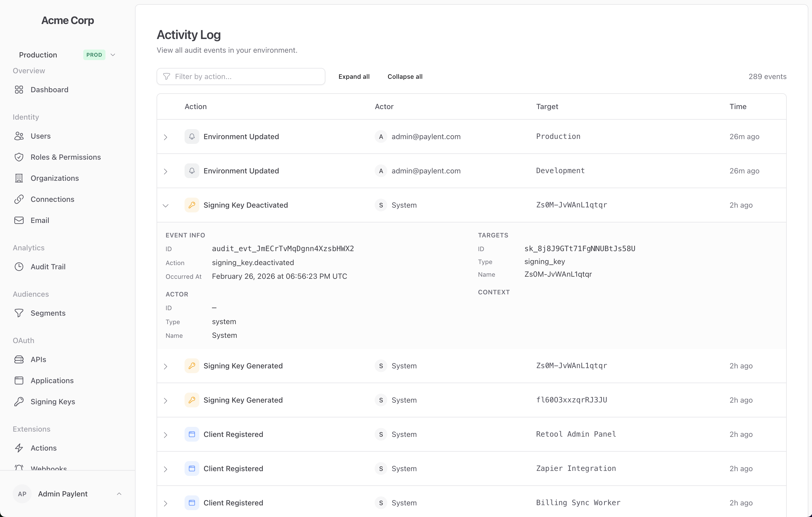Select the Actions lightning icon under Extensions

pyautogui.click(x=19, y=448)
